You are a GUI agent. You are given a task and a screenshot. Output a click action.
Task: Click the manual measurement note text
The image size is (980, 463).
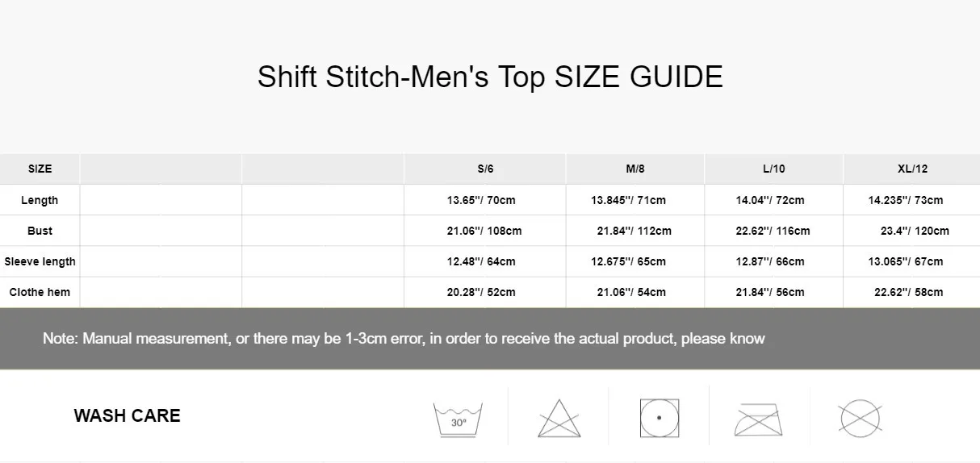404,339
